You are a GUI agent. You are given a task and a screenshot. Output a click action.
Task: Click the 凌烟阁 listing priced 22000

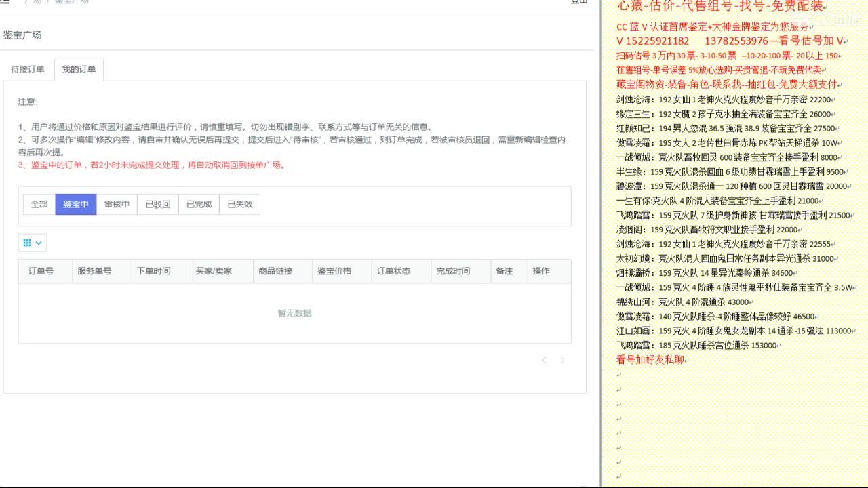[707, 230]
